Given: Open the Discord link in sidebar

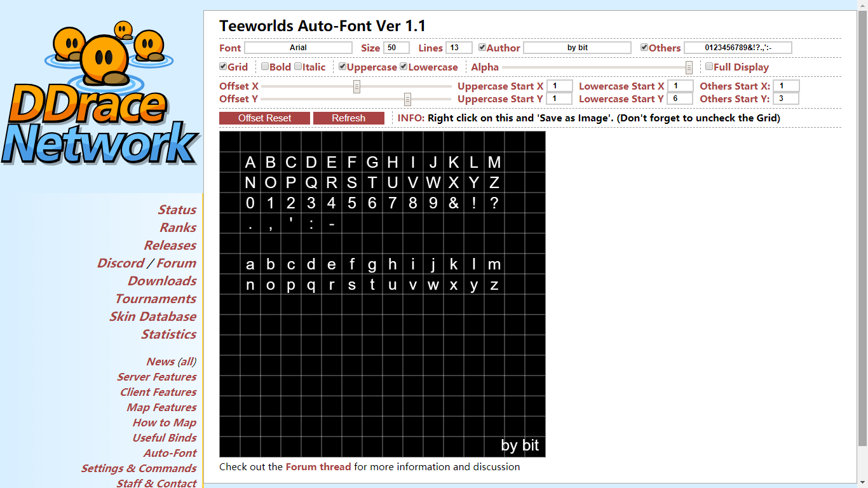Looking at the screenshot, I should pyautogui.click(x=121, y=263).
